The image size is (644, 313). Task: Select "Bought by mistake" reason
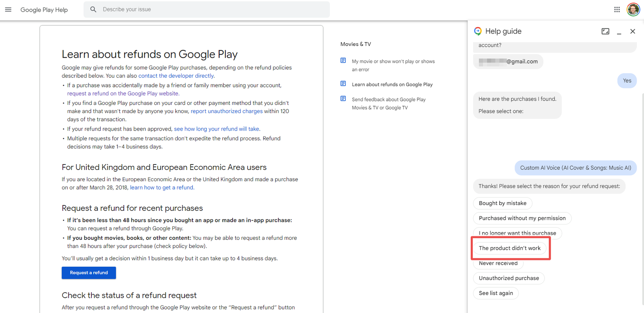[x=502, y=203]
